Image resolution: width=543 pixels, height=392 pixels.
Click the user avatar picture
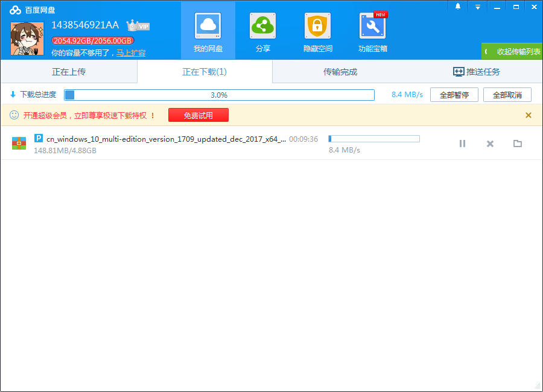coord(27,39)
